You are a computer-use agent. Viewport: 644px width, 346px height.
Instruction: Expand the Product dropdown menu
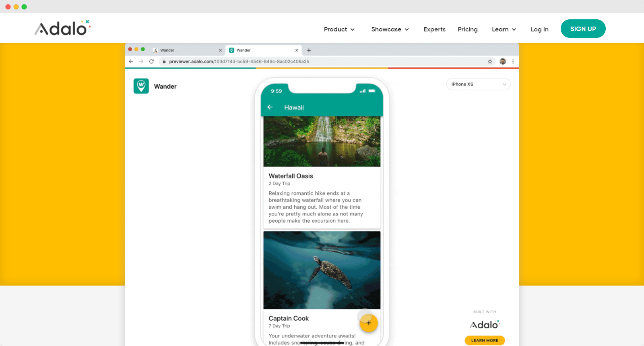pos(339,29)
